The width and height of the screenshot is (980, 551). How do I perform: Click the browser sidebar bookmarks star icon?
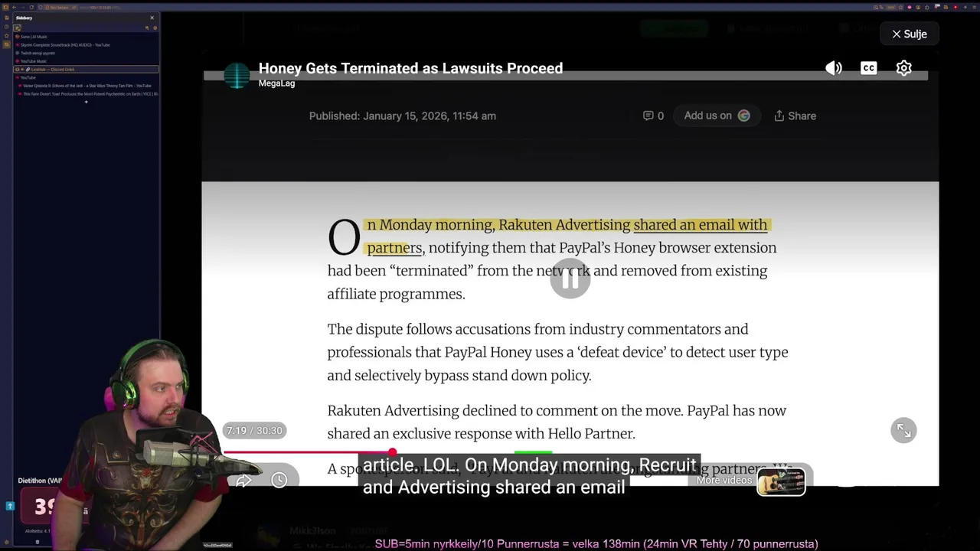click(x=7, y=37)
